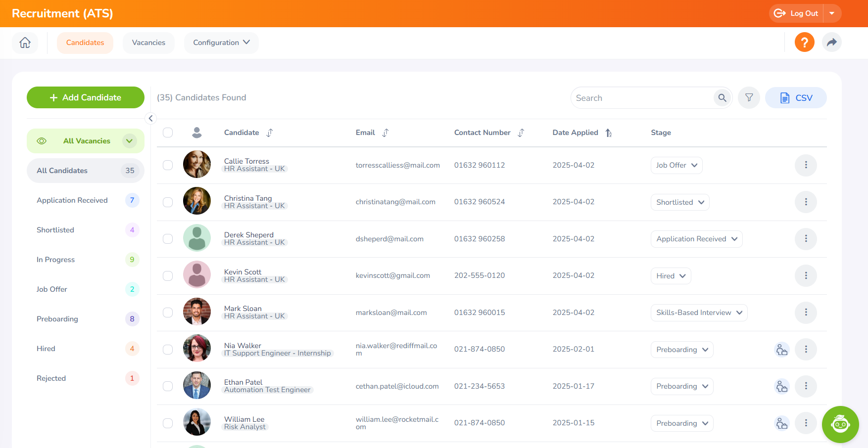Viewport: 868px width, 448px height.
Task: Select all candidates with header checkbox
Action: tap(168, 133)
